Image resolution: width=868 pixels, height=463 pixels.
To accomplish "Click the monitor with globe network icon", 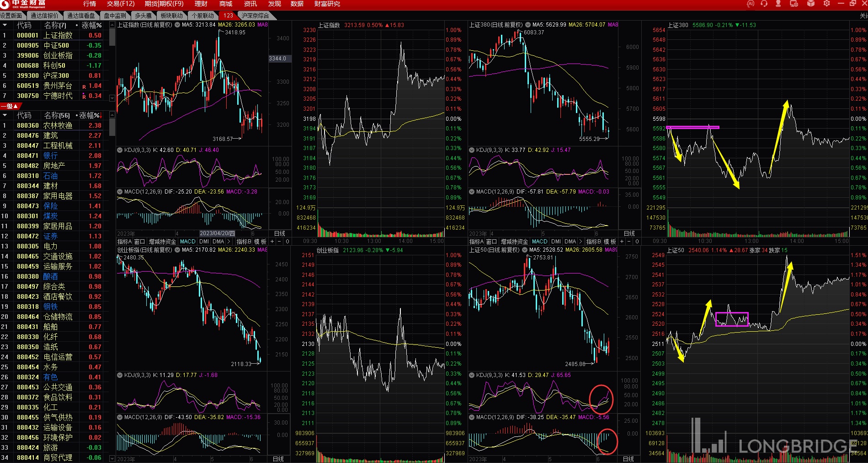I will pos(794,4).
